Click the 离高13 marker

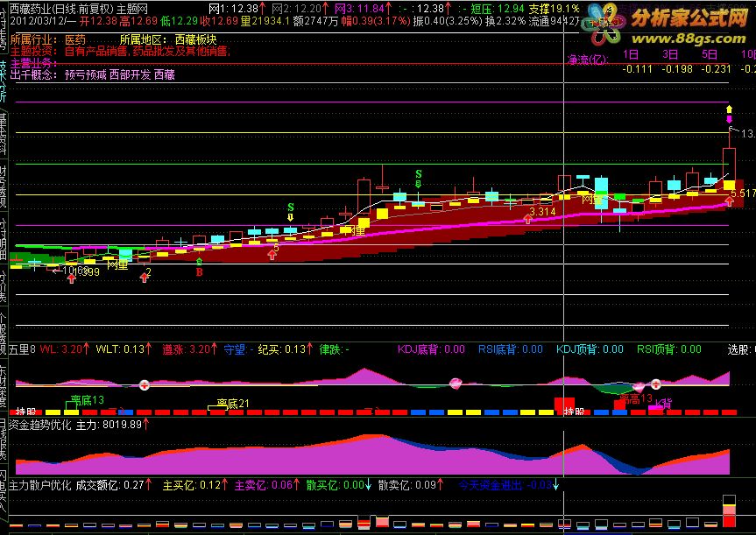tap(636, 398)
